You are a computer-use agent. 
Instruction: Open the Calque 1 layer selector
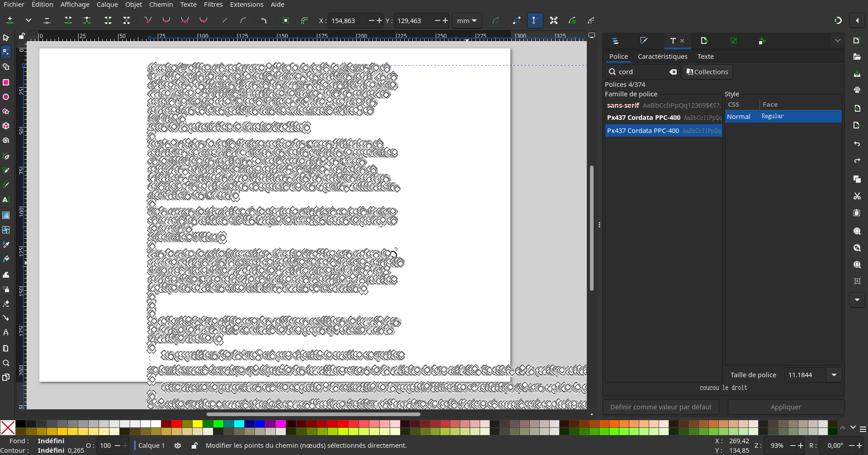pos(151,446)
